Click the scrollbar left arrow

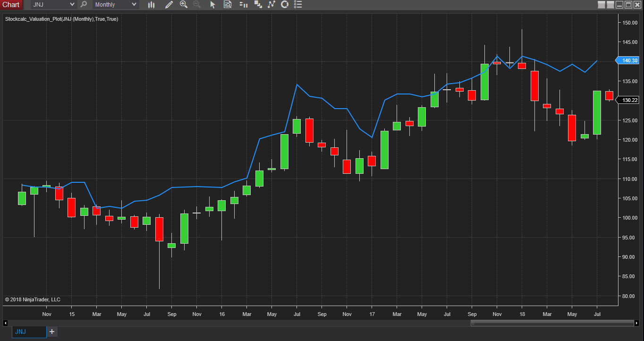tap(5, 323)
